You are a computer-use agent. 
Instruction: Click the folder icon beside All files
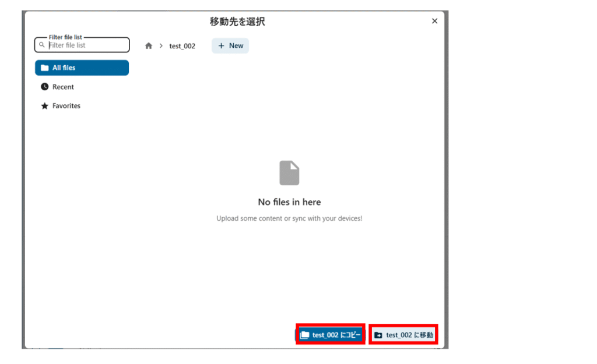coord(44,68)
